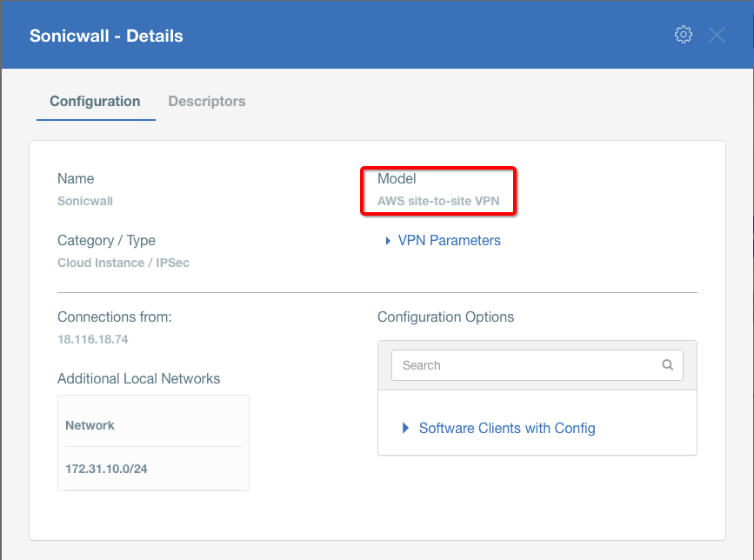Image resolution: width=754 pixels, height=560 pixels.
Task: Click the Category / Type label
Action: tap(106, 240)
